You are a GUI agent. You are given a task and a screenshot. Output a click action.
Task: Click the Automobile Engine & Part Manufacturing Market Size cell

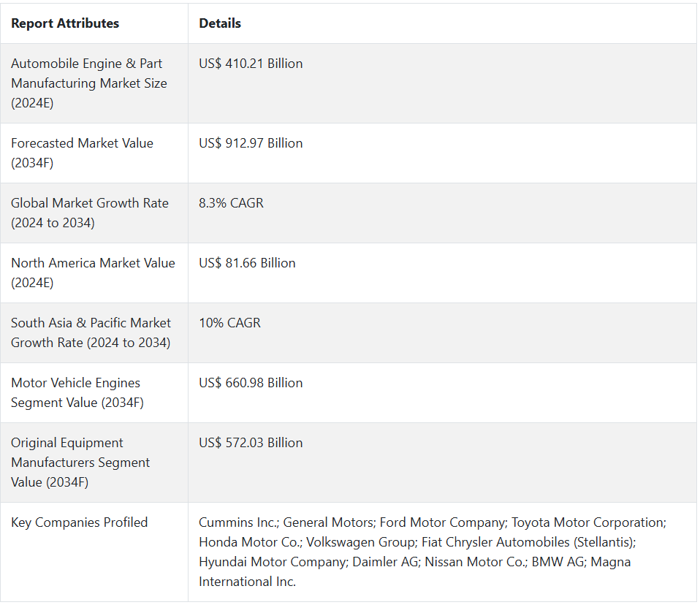point(89,83)
